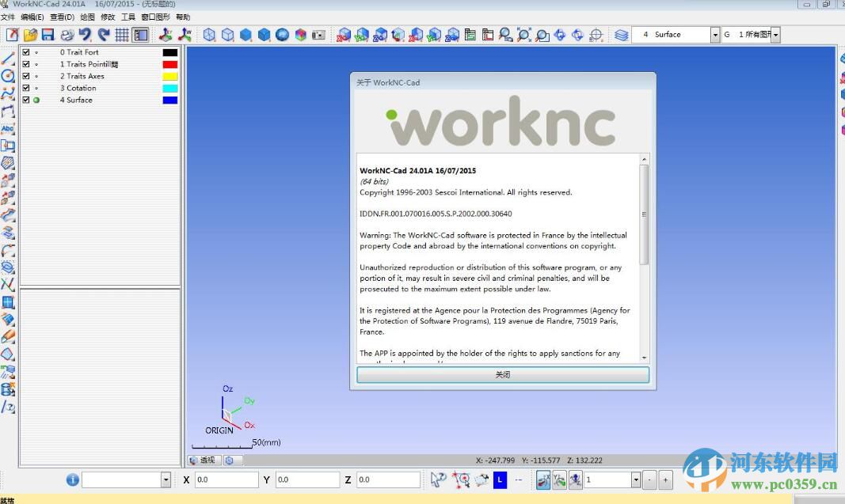Select the Undo toolbar icon
This screenshot has height=504, width=845.
click(x=83, y=34)
